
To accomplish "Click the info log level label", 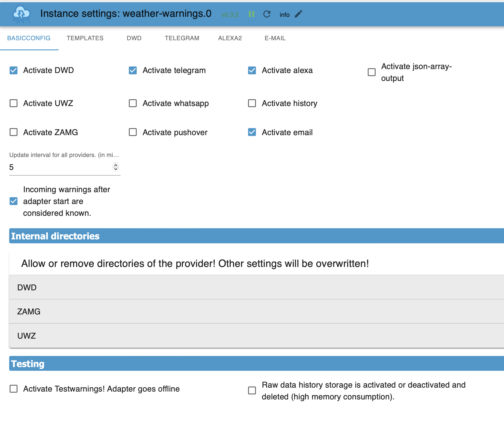I will coord(284,15).
